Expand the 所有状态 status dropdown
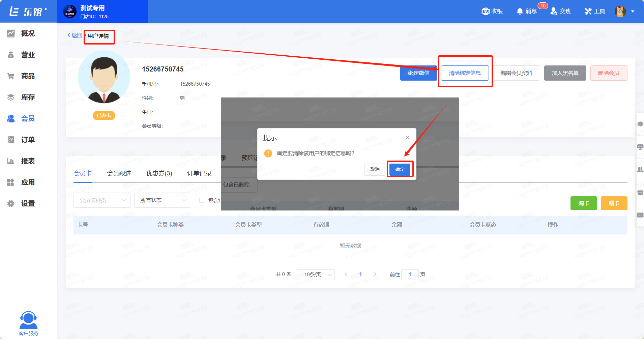The width and height of the screenshot is (644, 339). (x=163, y=200)
